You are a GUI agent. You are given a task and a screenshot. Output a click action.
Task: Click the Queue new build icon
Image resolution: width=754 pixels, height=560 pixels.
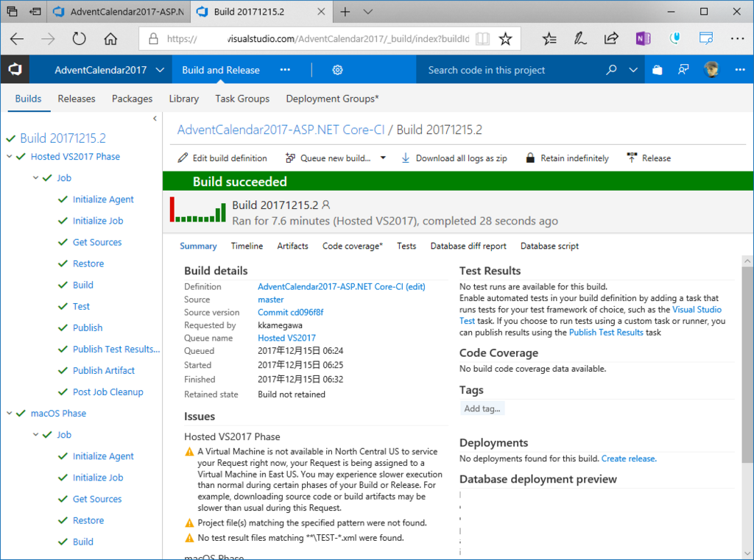[290, 158]
